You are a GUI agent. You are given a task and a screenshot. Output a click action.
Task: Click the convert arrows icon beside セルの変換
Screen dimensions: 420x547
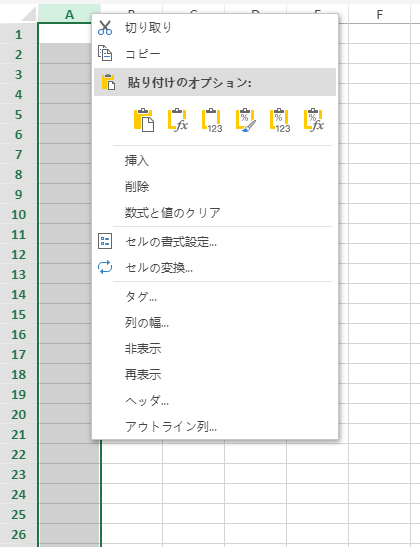point(105,267)
